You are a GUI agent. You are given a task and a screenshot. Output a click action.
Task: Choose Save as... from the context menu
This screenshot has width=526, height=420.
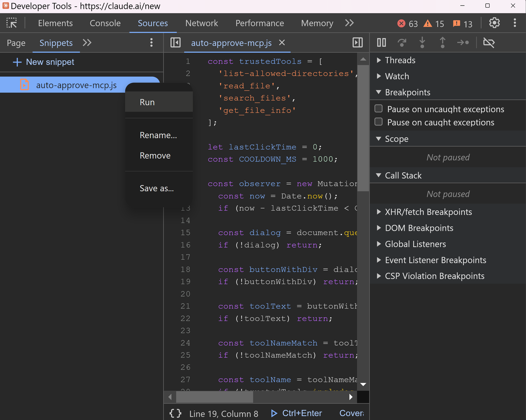click(159, 188)
